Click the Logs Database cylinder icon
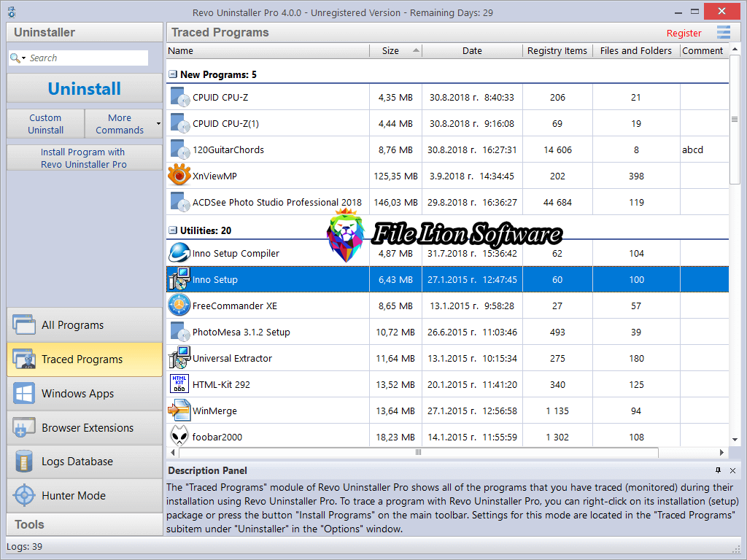This screenshot has width=747, height=560. pyautogui.click(x=24, y=462)
